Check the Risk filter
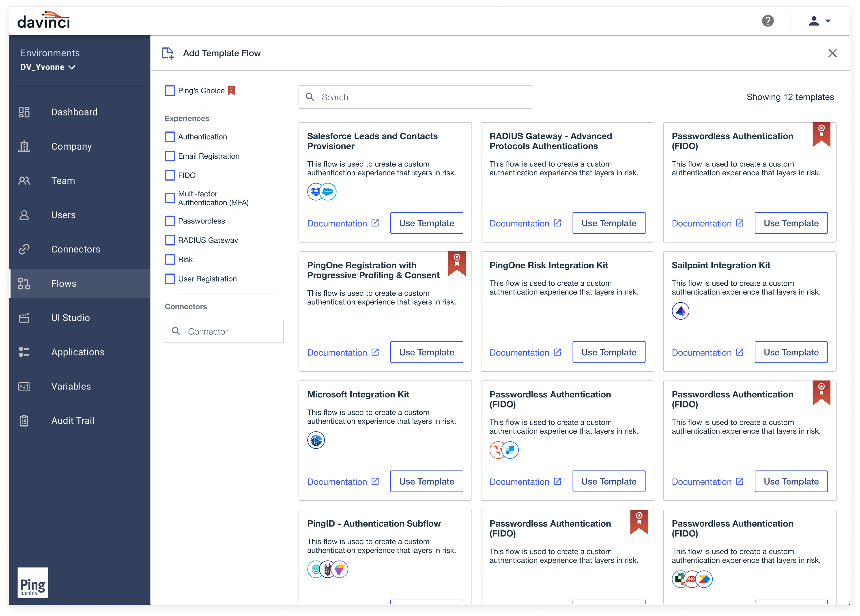The height and width of the screenshot is (616, 860). pos(170,260)
